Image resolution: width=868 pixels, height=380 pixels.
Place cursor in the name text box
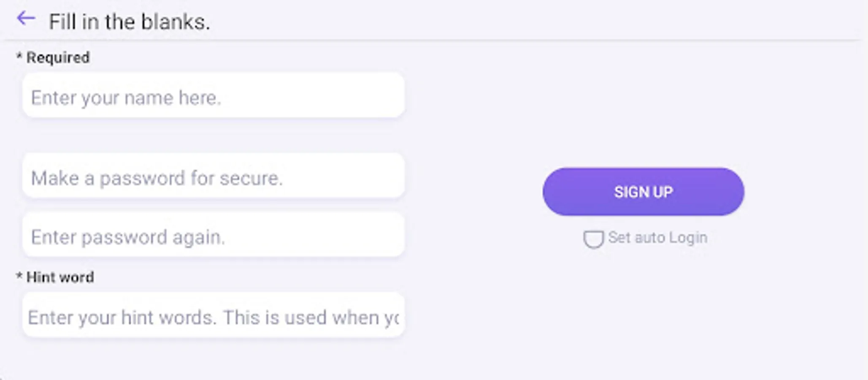click(214, 97)
